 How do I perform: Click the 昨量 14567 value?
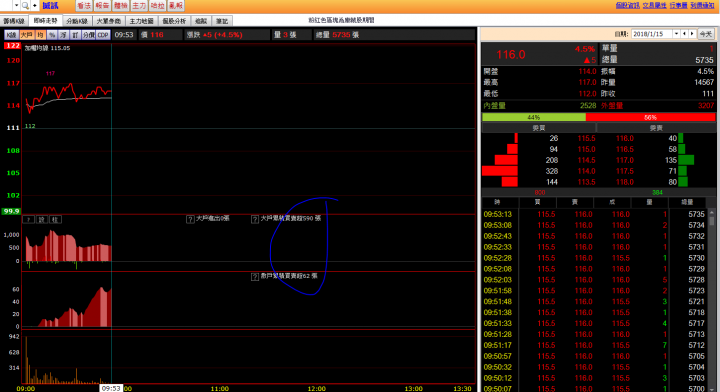704,82
